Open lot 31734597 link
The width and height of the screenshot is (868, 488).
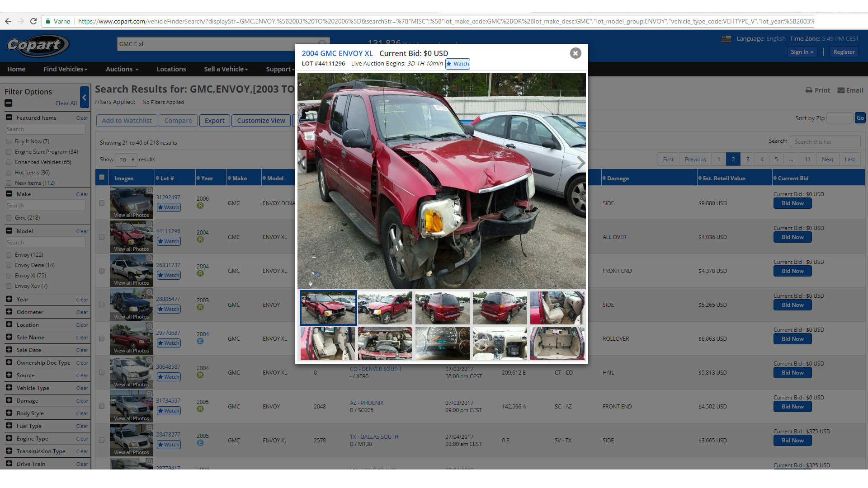click(168, 401)
